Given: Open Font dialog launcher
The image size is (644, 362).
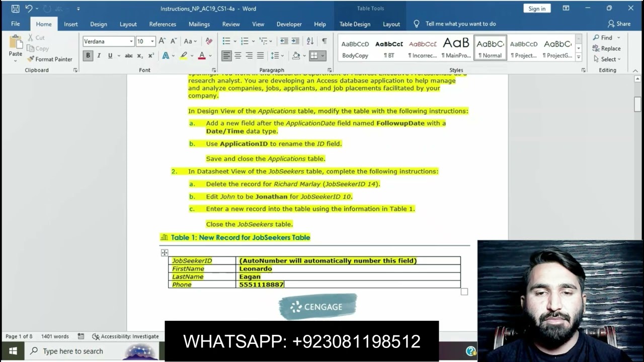Looking at the screenshot, I should click(x=214, y=70).
